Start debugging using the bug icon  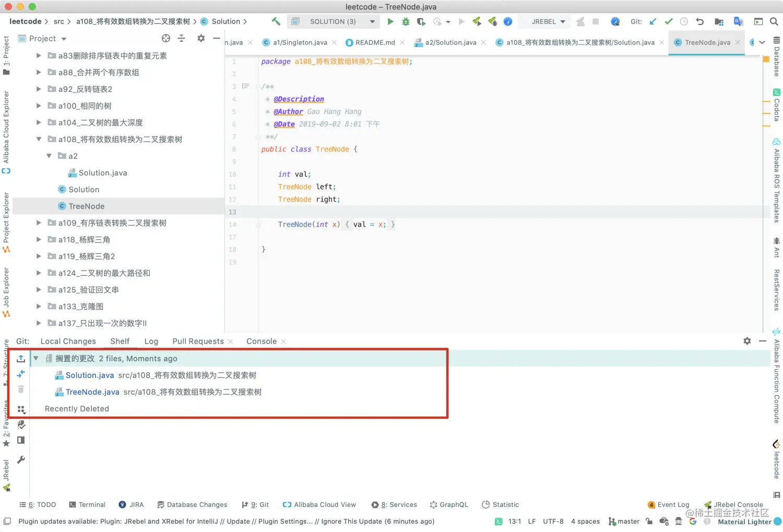point(406,21)
